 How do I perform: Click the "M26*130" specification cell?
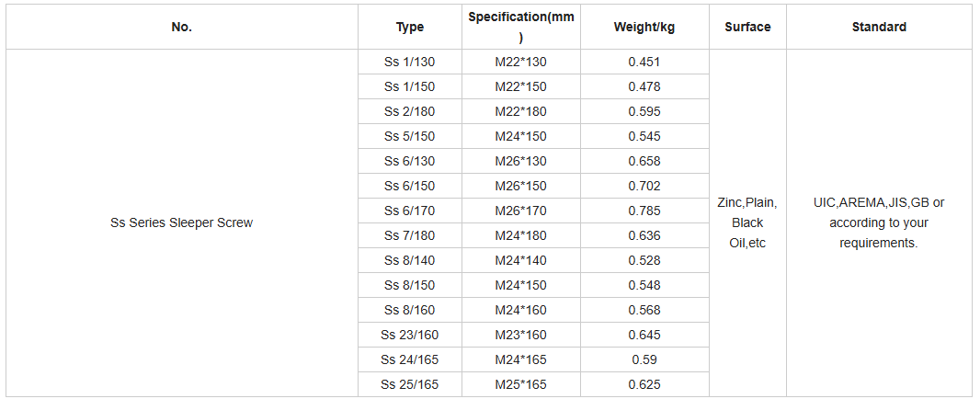(x=520, y=161)
